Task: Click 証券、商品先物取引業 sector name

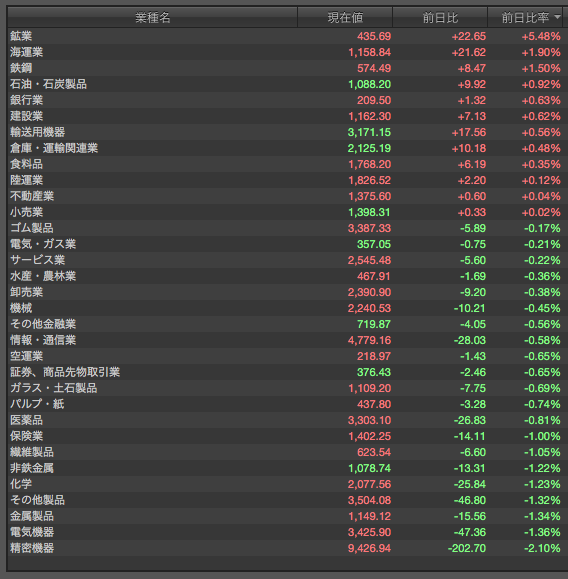Action: coord(65,372)
